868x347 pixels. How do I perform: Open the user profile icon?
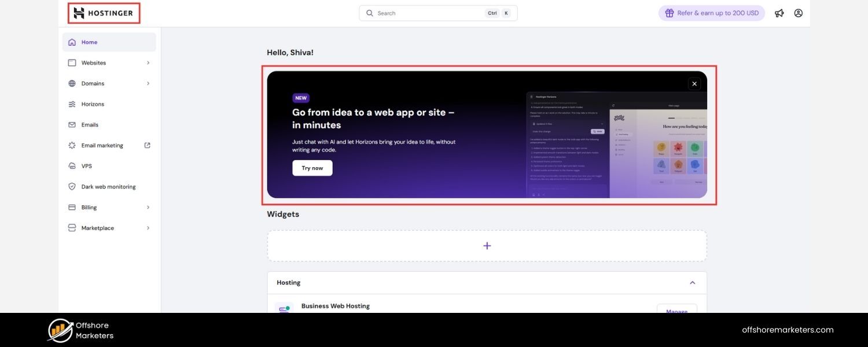pyautogui.click(x=799, y=13)
